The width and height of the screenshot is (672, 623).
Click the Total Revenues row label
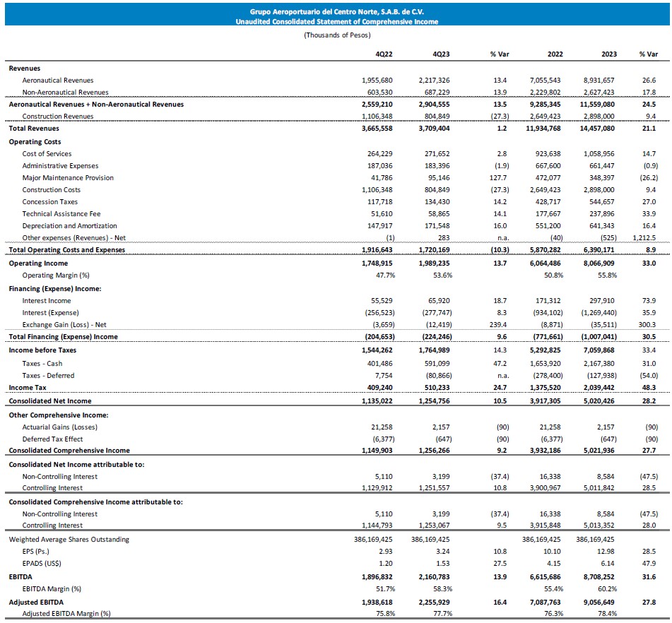click(34, 129)
